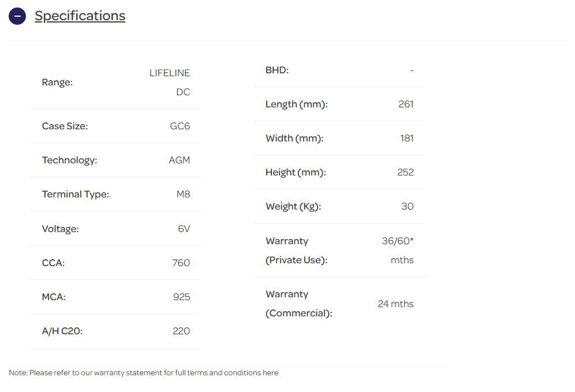This screenshot has width=575, height=392.
Task: Select the Height value 252
Action: pyautogui.click(x=405, y=172)
